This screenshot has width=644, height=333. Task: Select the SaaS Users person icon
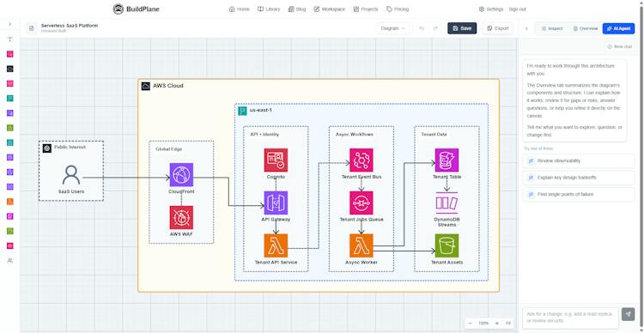pos(71,175)
